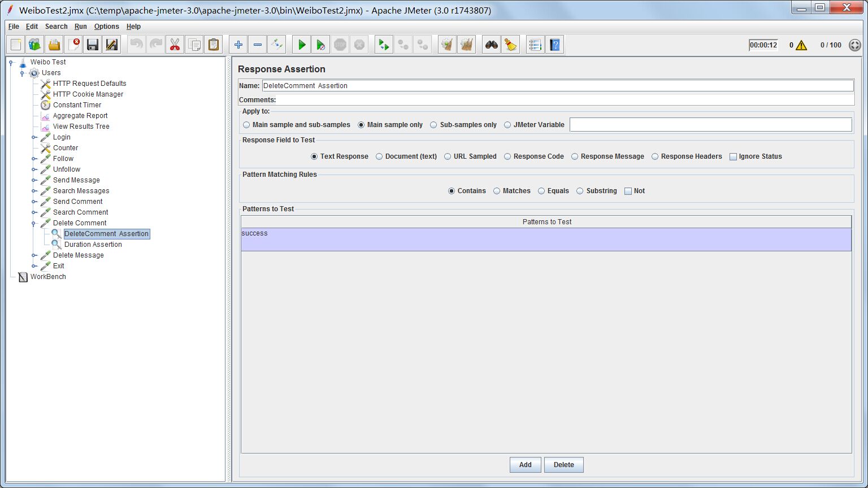Image resolution: width=868 pixels, height=488 pixels.
Task: Click the JMeter Variable text field
Action: 710,125
